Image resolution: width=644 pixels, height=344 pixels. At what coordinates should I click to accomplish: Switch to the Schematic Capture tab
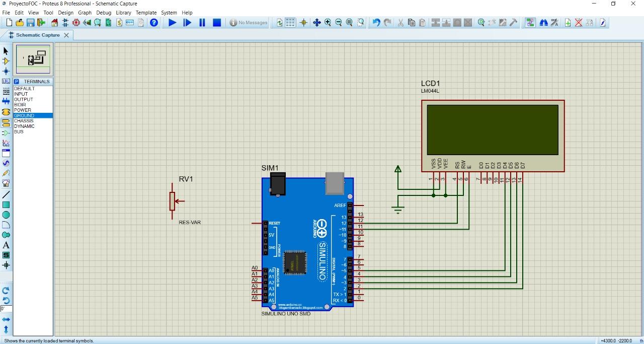point(38,35)
